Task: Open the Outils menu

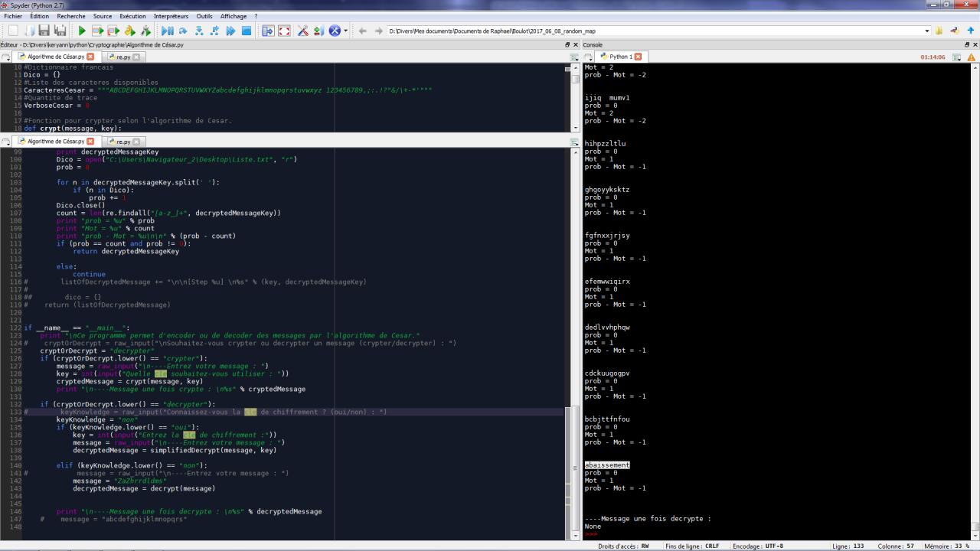Action: [204, 16]
